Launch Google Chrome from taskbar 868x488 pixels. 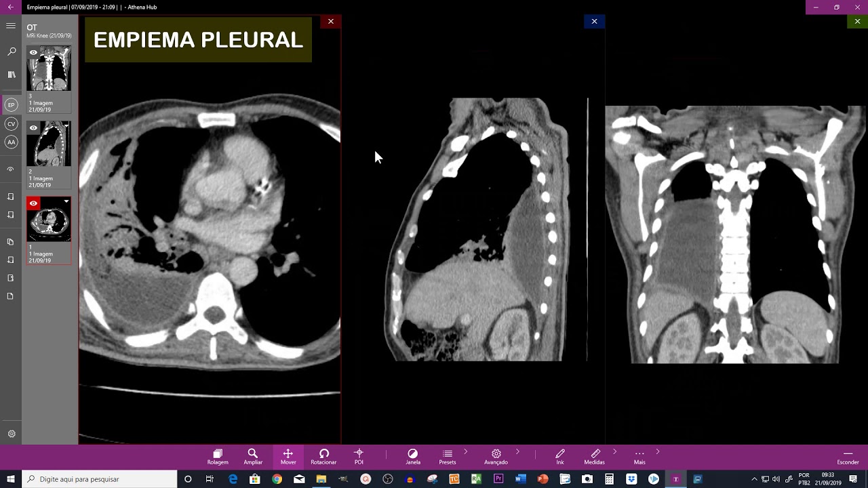(x=277, y=479)
